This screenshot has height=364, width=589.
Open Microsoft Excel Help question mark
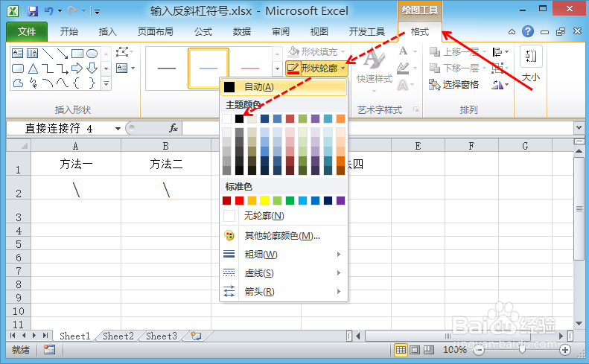[x=528, y=31]
